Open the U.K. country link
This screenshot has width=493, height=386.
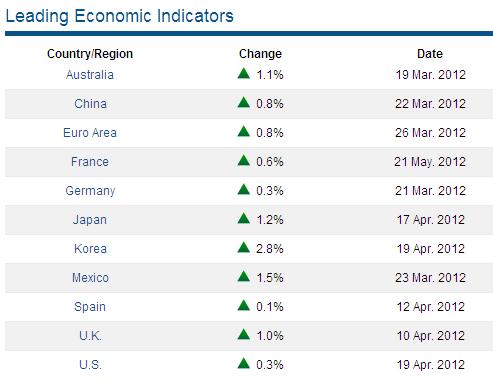click(90, 336)
